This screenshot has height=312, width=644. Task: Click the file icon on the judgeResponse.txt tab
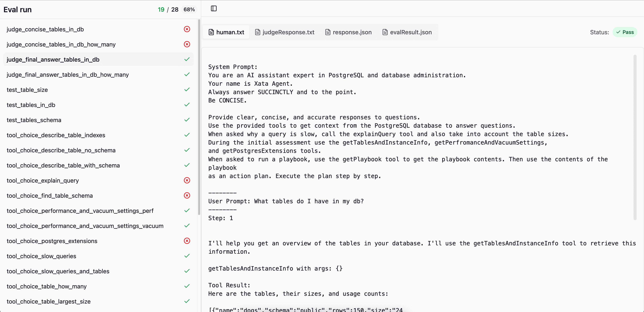(257, 32)
